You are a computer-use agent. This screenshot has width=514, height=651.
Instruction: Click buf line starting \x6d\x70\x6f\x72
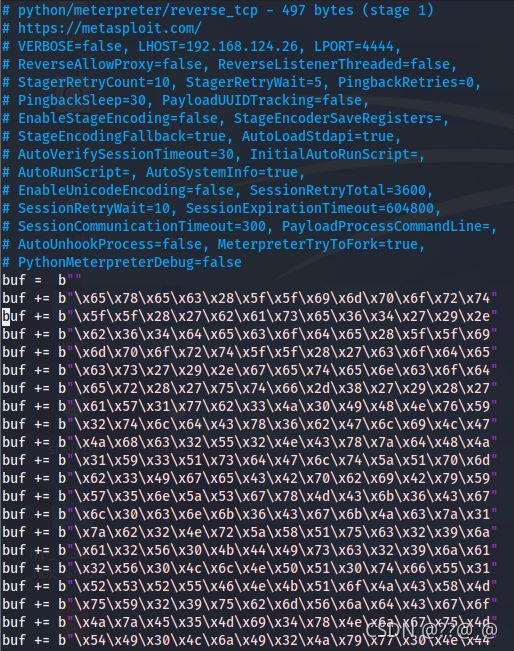pyautogui.click(x=250, y=352)
